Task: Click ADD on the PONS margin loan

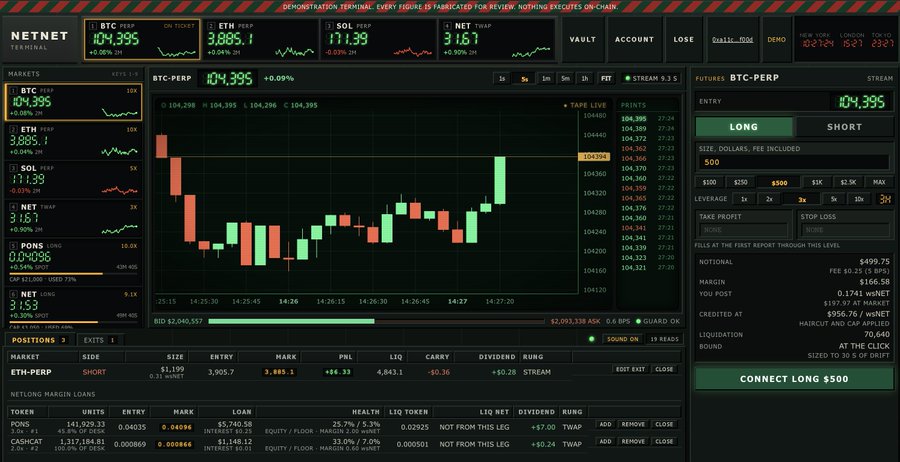Action: click(x=605, y=424)
